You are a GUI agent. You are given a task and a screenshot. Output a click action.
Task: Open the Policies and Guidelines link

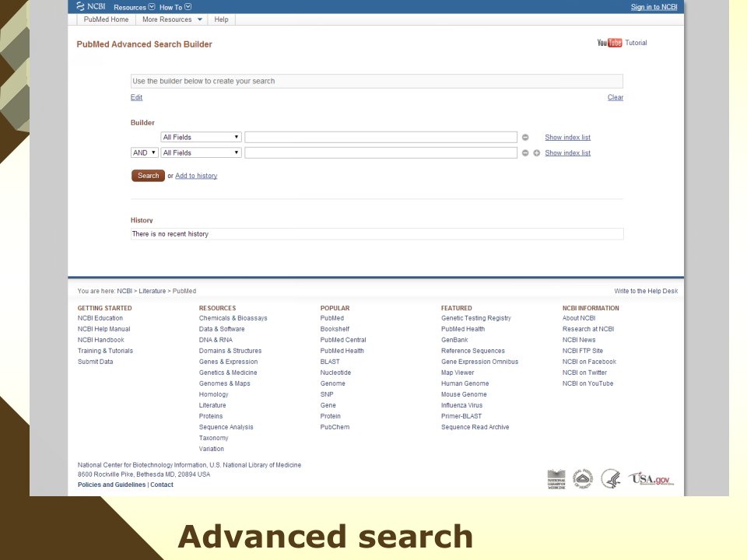tap(111, 485)
